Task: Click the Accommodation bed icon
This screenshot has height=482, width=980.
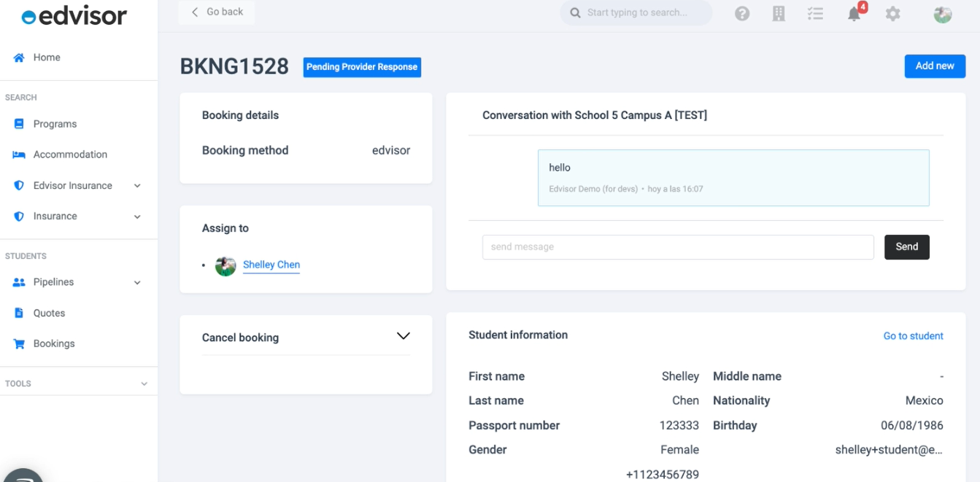Action: pos(19,155)
